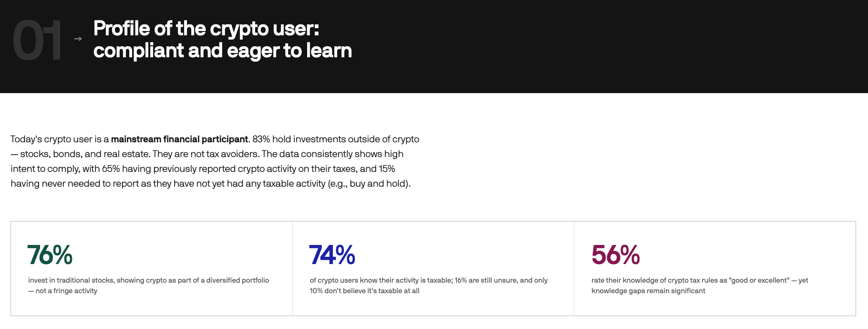Click "Today's crypto user is a" paragraph opening
This screenshot has height=329, width=868.
(x=60, y=139)
